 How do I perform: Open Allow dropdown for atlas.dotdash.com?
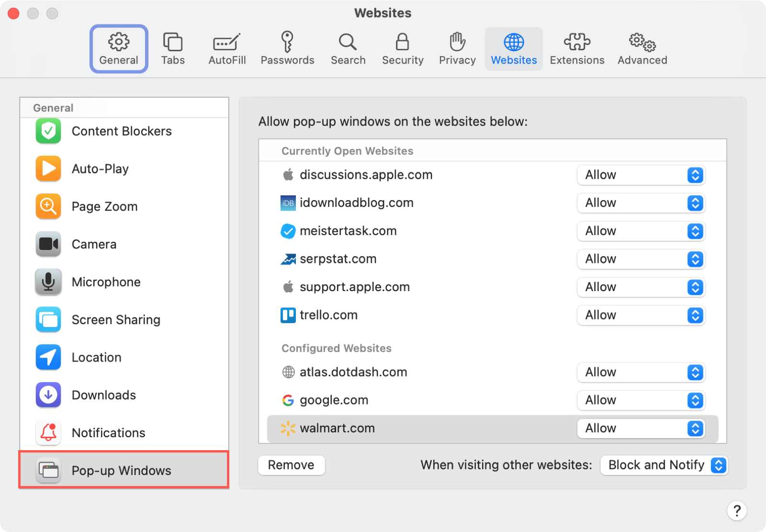(x=641, y=372)
